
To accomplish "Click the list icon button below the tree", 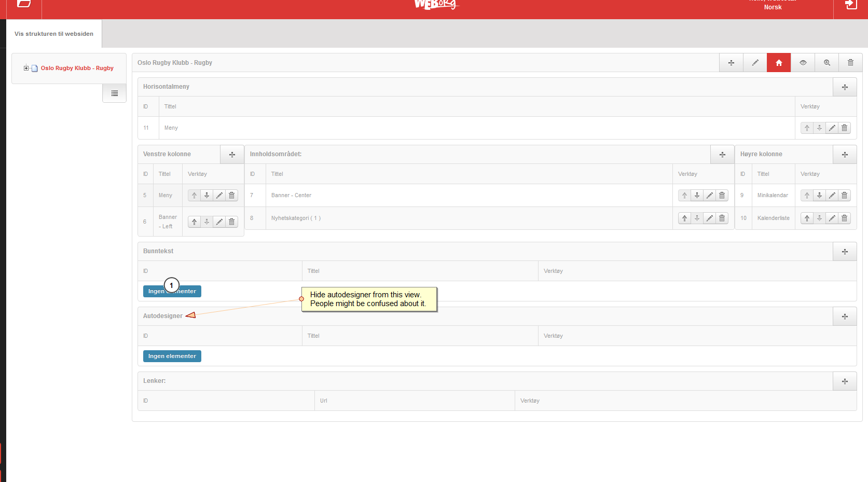I will (x=115, y=93).
